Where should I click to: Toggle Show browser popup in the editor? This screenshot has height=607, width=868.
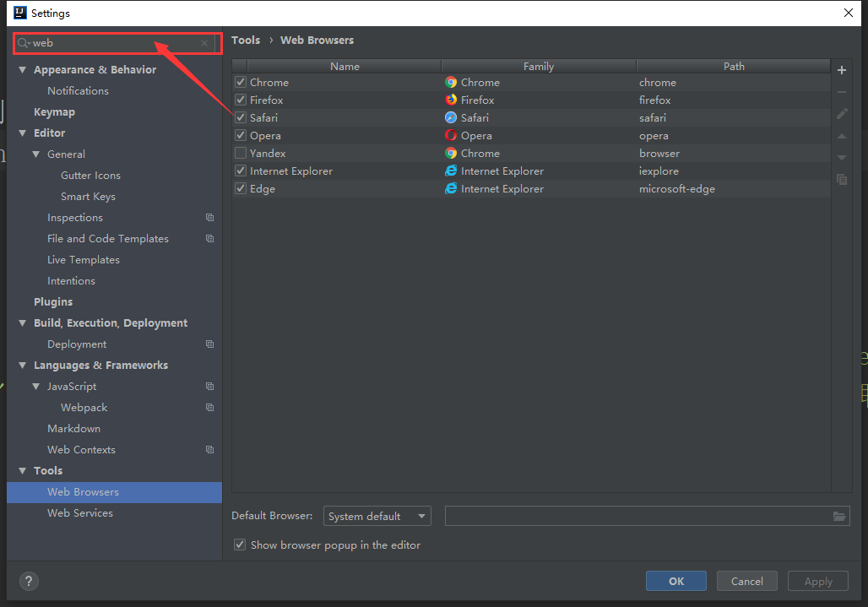[x=240, y=545]
